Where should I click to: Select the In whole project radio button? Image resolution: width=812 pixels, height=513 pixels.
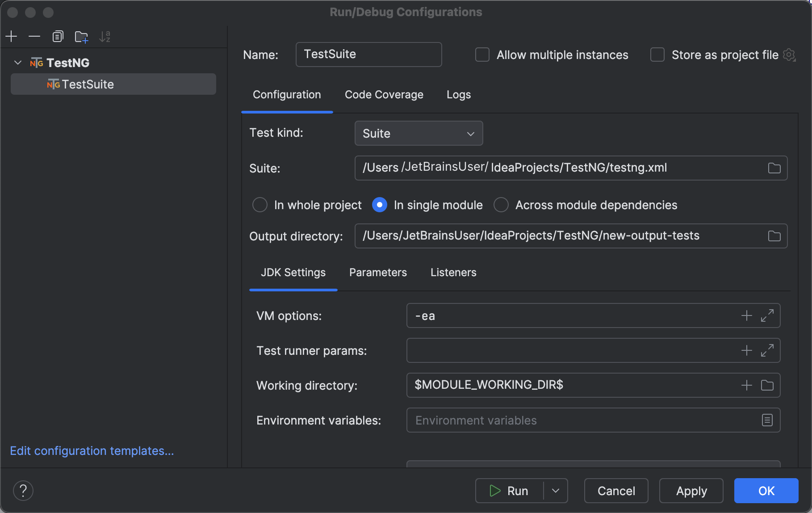pyautogui.click(x=260, y=205)
